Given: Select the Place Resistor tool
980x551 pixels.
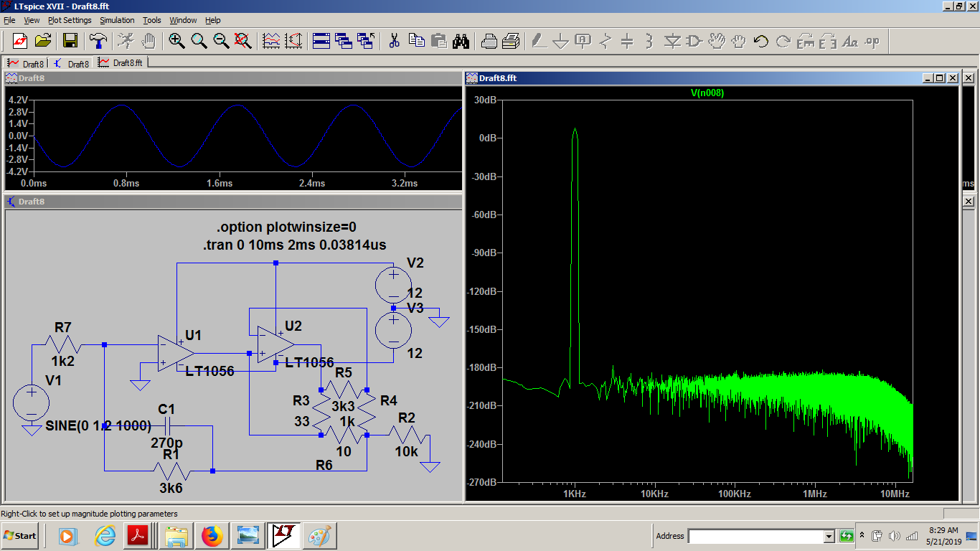Looking at the screenshot, I should coord(606,40).
